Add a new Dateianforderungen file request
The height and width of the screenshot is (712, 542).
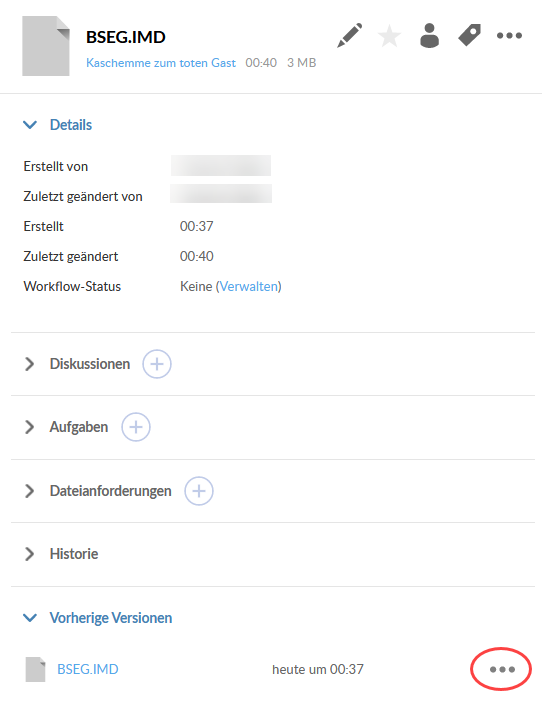pyautogui.click(x=199, y=491)
